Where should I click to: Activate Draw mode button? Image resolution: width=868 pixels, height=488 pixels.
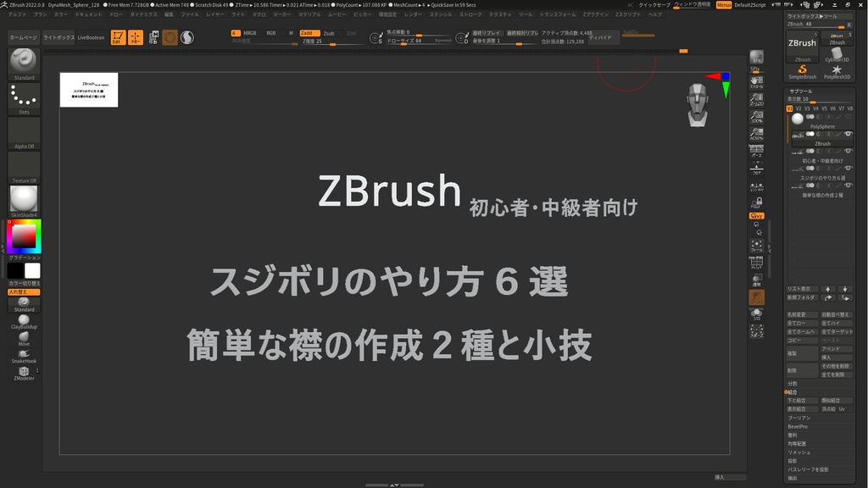click(x=135, y=37)
